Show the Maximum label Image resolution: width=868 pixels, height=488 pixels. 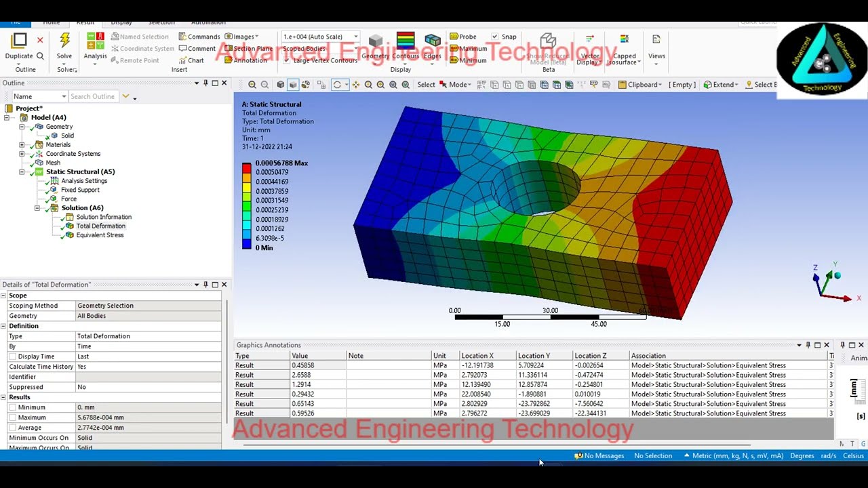coord(468,49)
